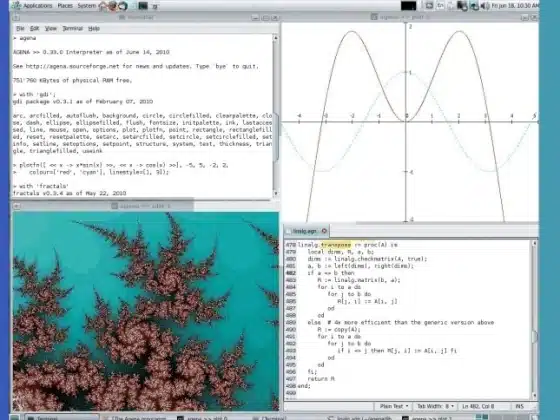Image resolution: width=560 pixels, height=420 pixels.
Task: Click the fractal image in lower-left window
Action: coord(146,311)
